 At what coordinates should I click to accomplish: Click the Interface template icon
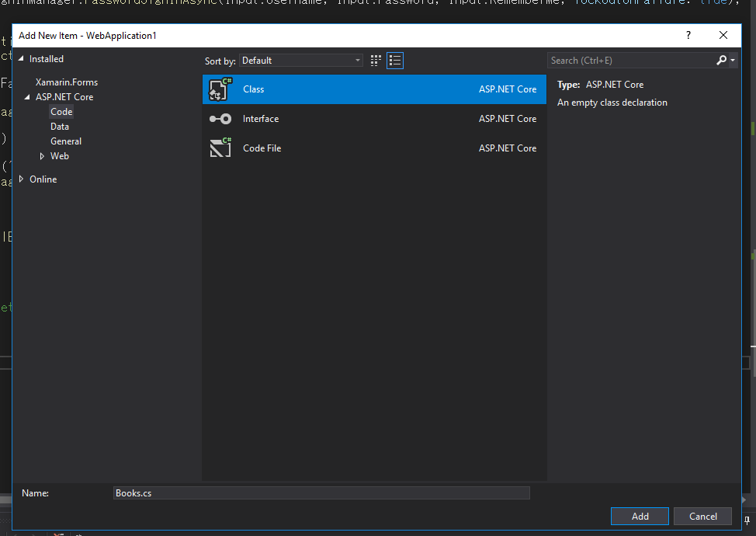(x=220, y=119)
